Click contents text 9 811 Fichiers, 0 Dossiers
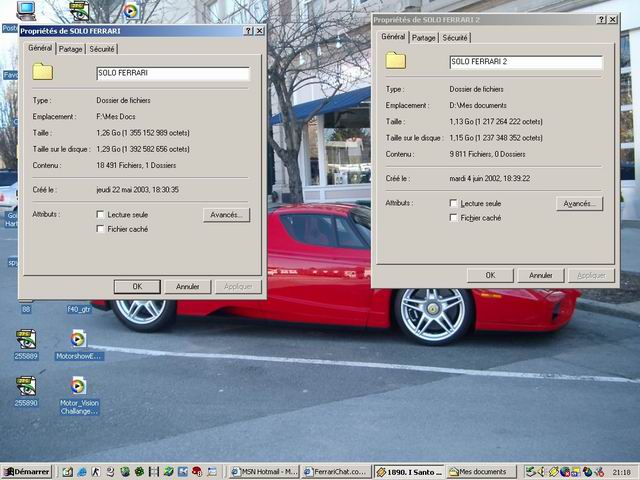This screenshot has height=480, width=640. point(487,154)
